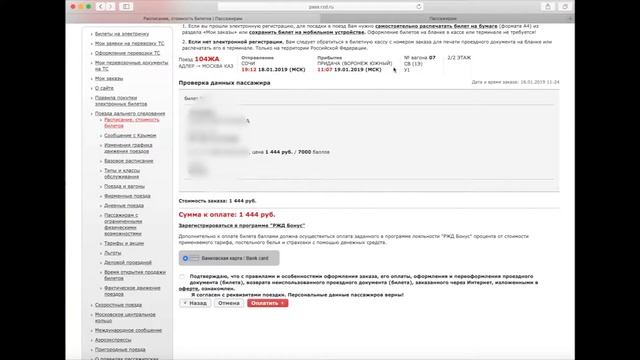Open Safari's share button
640x360 pixels.
[548, 7]
